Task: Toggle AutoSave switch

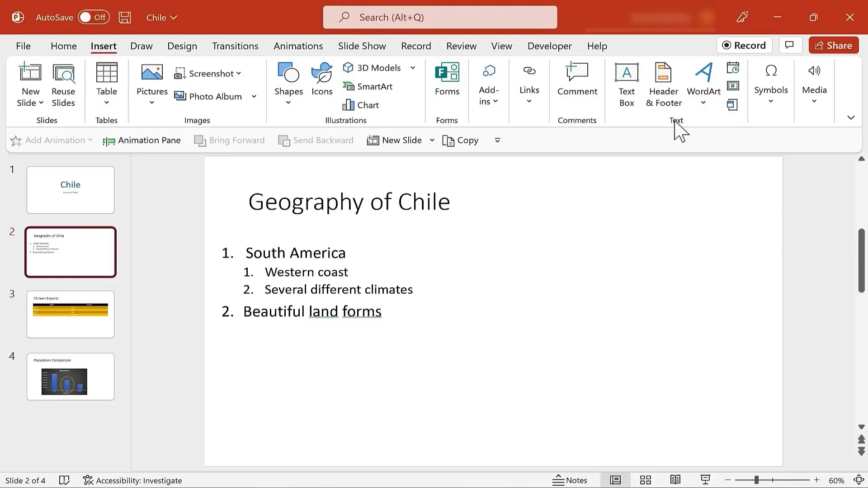Action: pyautogui.click(x=93, y=17)
